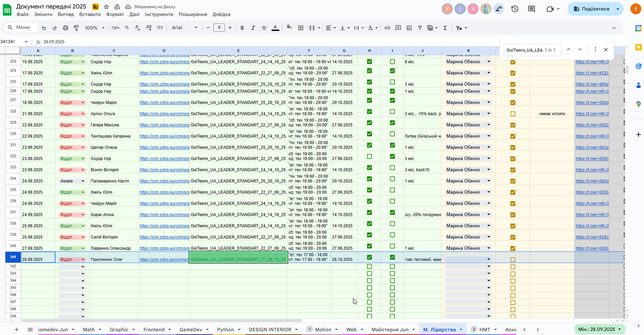Click the merge cells icon
Screen dimensions: 644x335
pos(312,28)
